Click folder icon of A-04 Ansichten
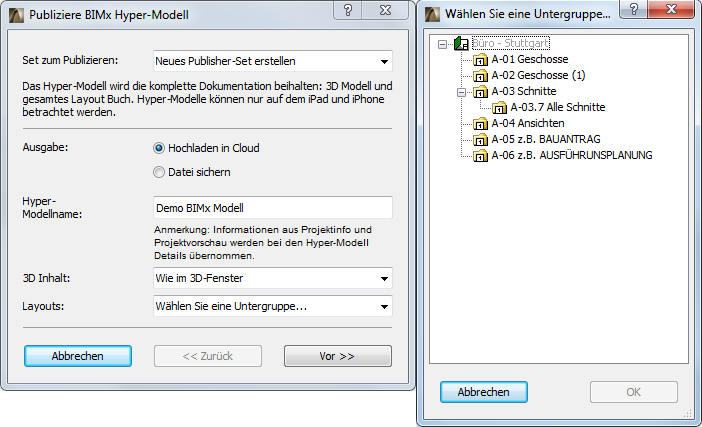 [480, 124]
